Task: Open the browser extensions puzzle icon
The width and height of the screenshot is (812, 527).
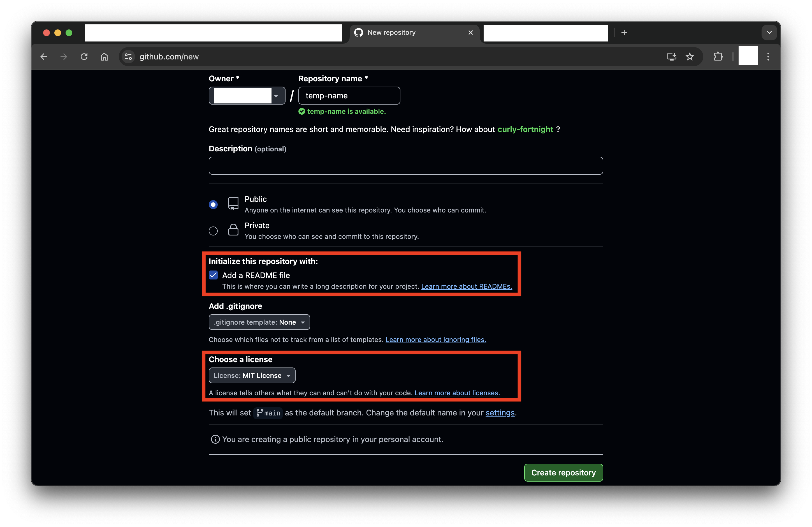Action: [718, 57]
